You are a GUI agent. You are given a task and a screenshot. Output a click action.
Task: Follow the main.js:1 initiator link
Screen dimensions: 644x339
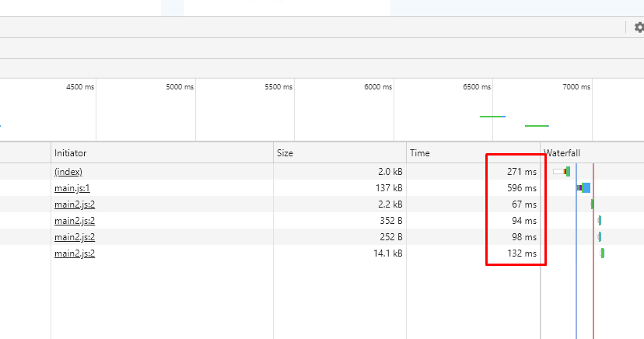(72, 188)
